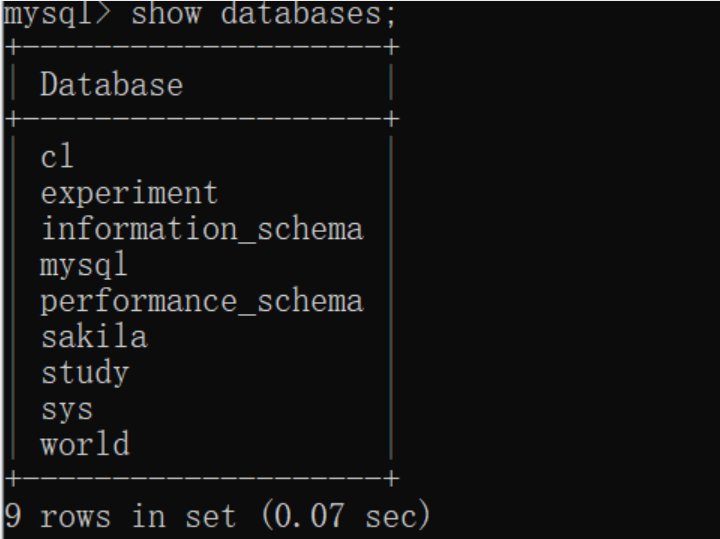
Task: Click the mysql entry in the database list
Action: [x=84, y=265]
